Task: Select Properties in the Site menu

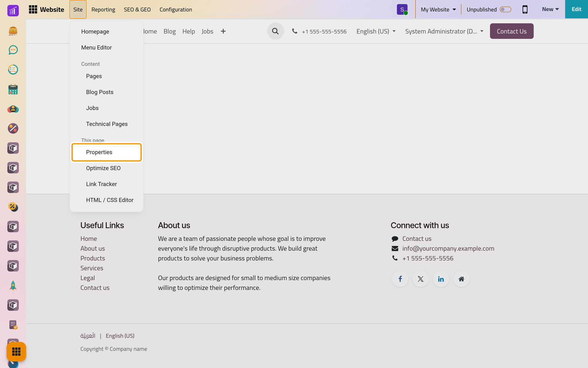Action: 107,152
